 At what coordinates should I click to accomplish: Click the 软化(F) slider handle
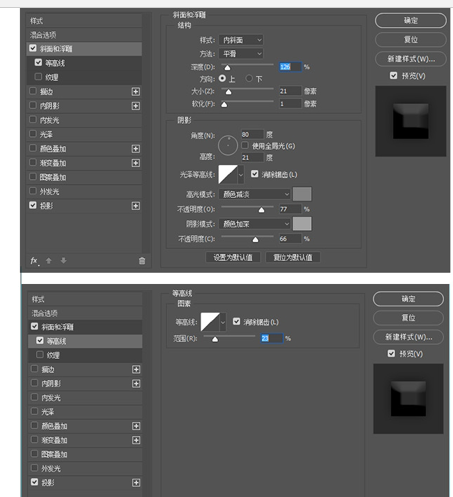pyautogui.click(x=224, y=105)
